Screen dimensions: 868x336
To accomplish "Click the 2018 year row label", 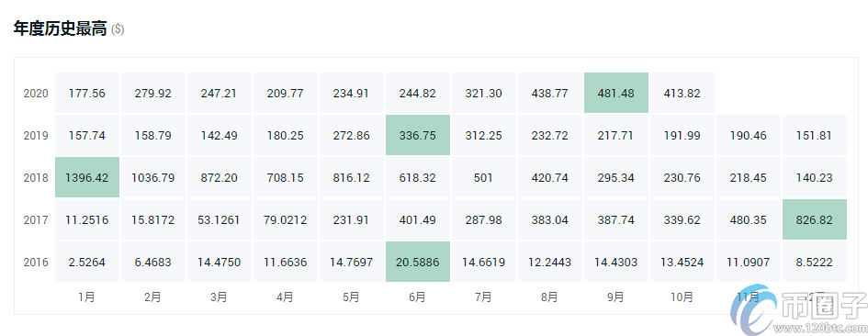I will [x=36, y=178].
